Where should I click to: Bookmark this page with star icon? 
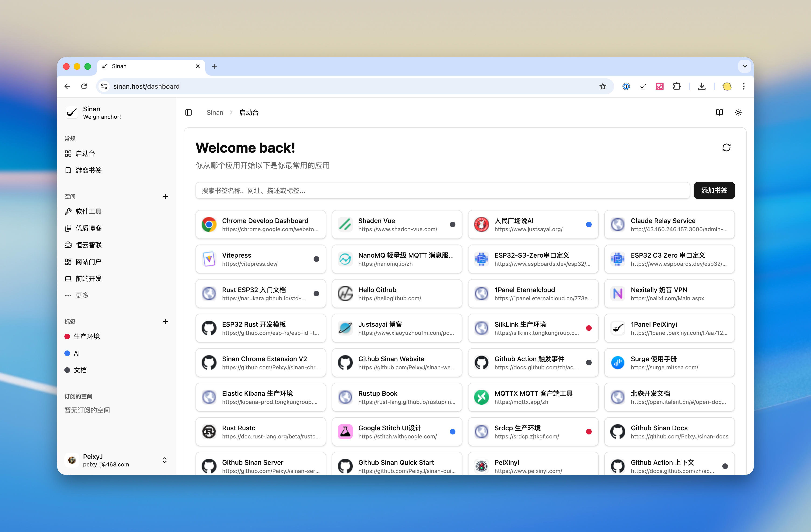pyautogui.click(x=602, y=86)
